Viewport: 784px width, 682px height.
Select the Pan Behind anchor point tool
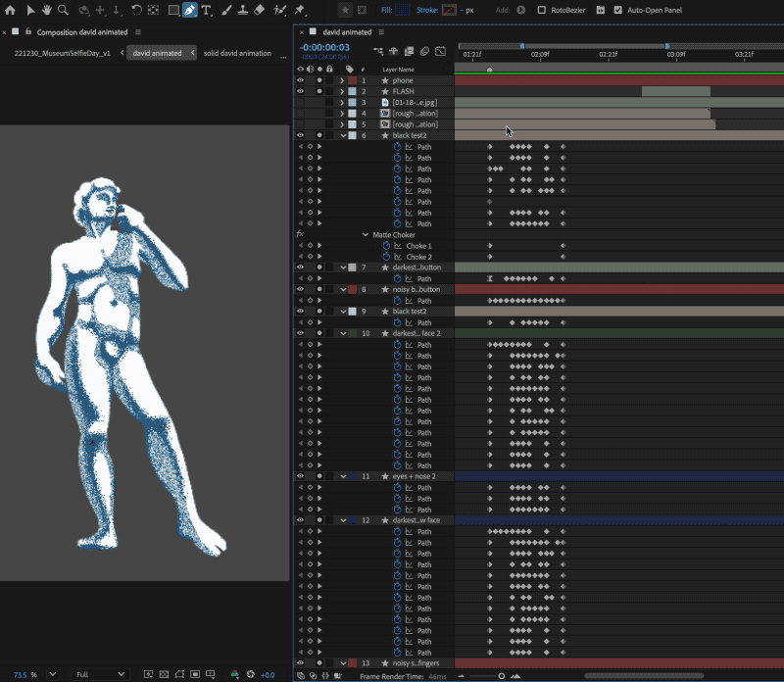153,10
